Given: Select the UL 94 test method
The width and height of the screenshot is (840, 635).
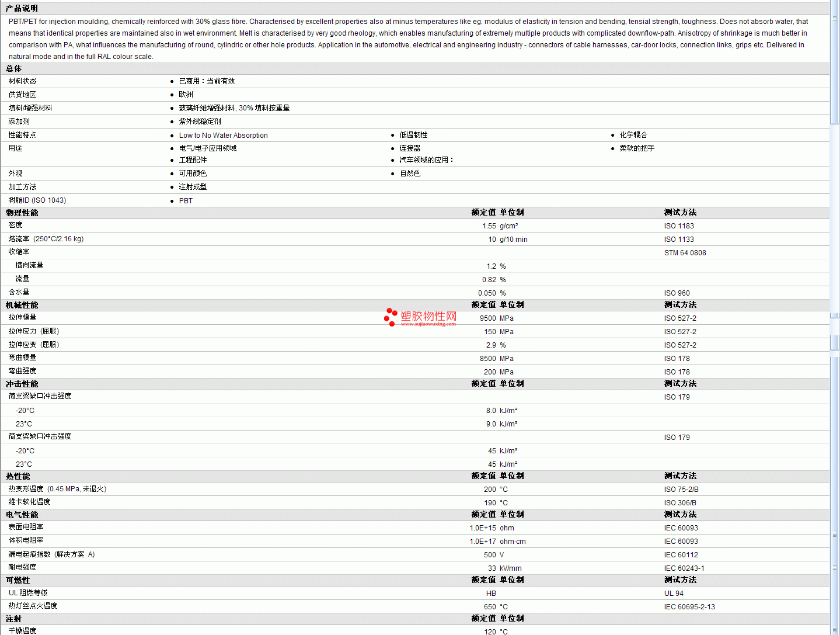Looking at the screenshot, I should 674,594.
